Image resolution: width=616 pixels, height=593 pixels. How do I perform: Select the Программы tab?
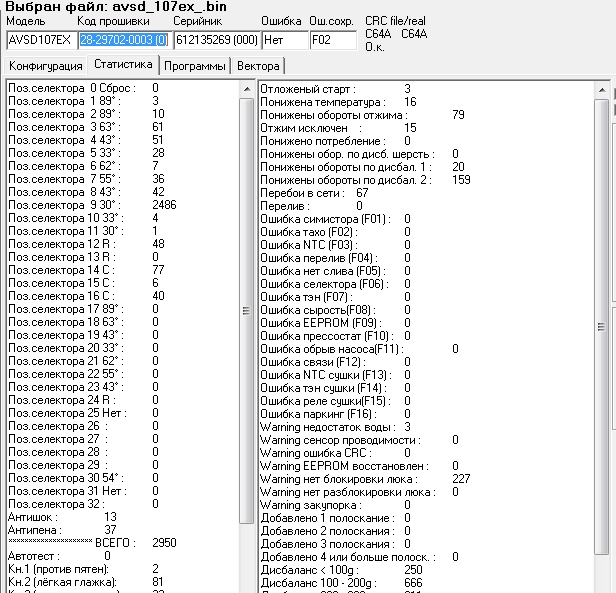[195, 66]
